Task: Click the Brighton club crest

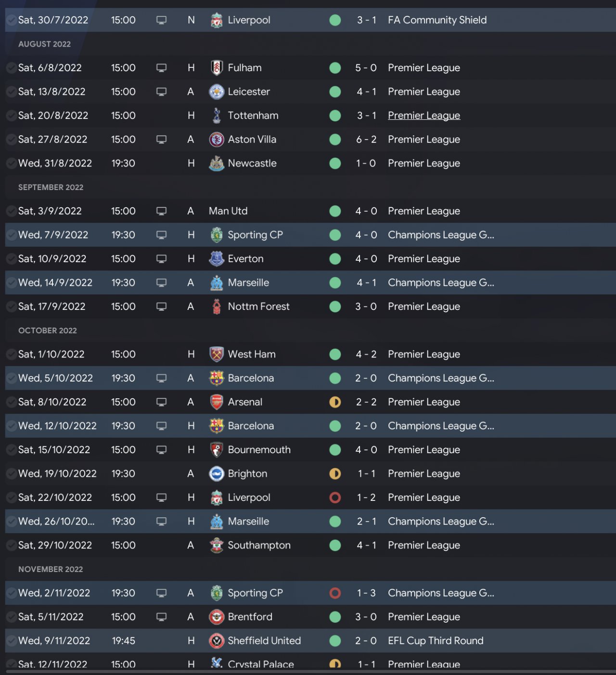Action: (x=217, y=474)
